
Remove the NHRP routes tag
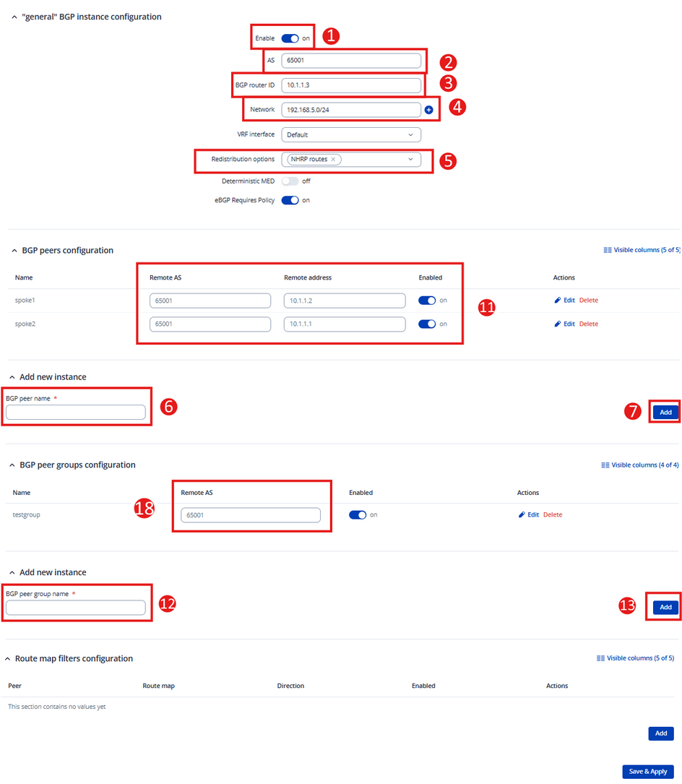point(333,160)
